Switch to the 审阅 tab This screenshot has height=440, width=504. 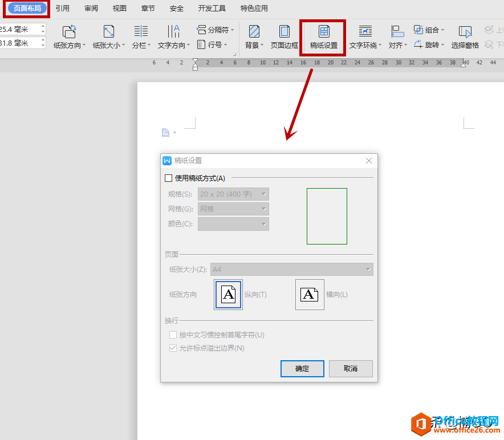click(91, 9)
